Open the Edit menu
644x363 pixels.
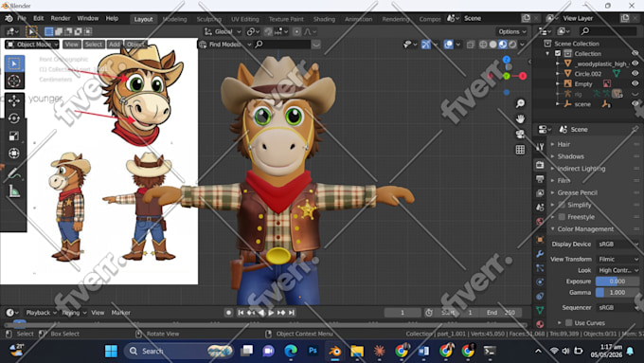[x=39, y=19]
